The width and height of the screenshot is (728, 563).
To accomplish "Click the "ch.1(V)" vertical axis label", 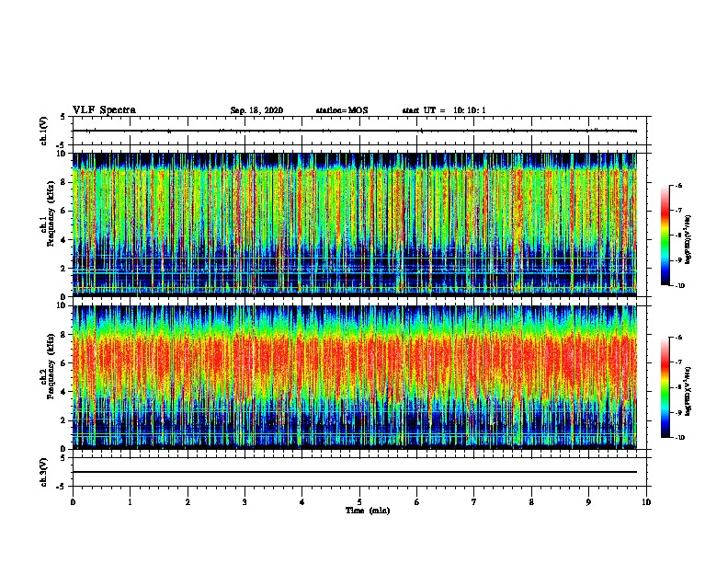I will pos(44,131).
